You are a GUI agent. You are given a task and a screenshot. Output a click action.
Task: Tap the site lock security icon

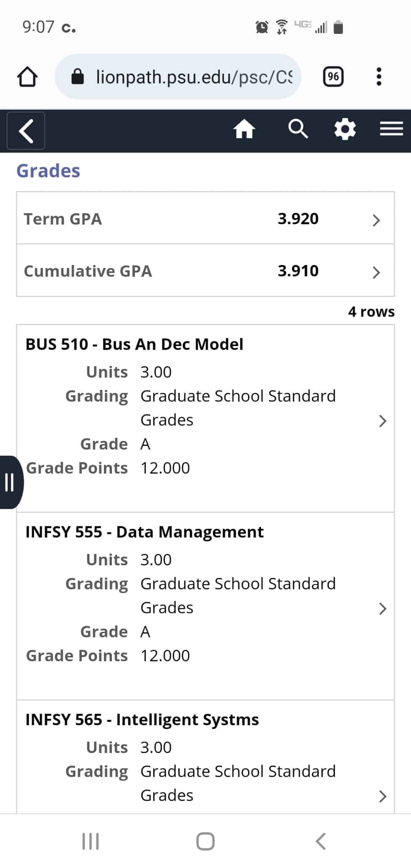78,77
